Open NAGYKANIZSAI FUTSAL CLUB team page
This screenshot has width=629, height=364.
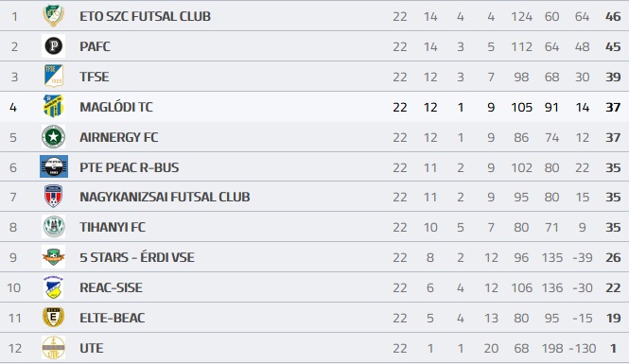[x=165, y=198]
